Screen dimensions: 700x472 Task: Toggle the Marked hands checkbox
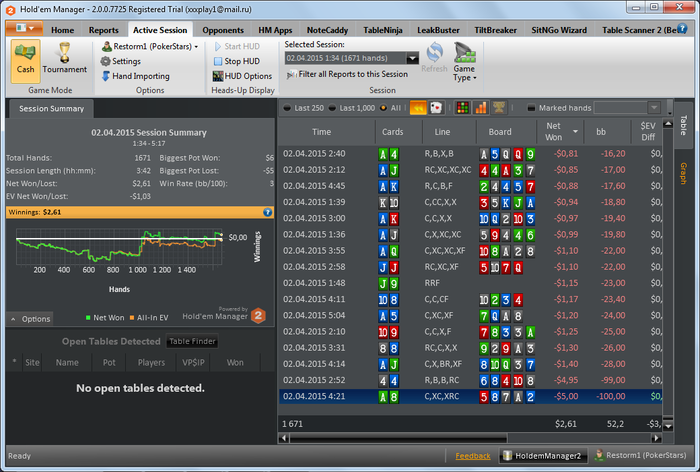pos(531,108)
